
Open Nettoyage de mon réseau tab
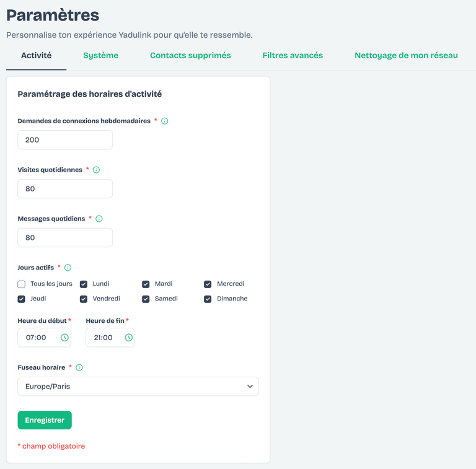point(406,55)
